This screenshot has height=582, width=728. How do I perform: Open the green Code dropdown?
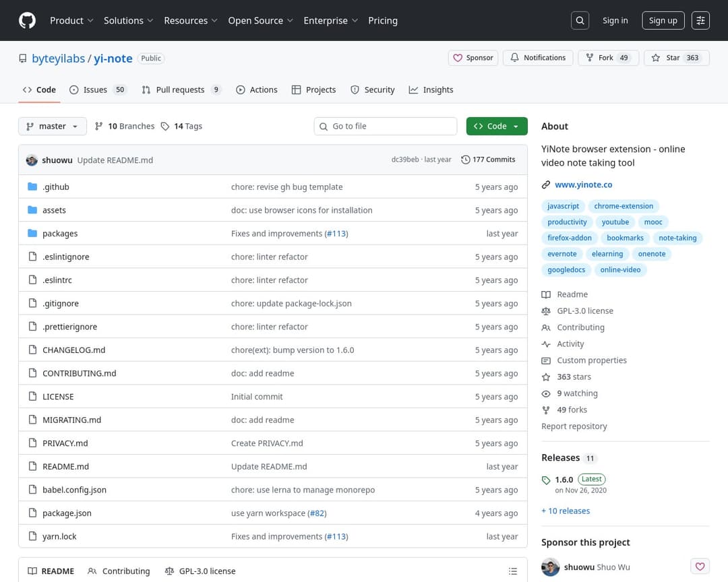pos(497,126)
